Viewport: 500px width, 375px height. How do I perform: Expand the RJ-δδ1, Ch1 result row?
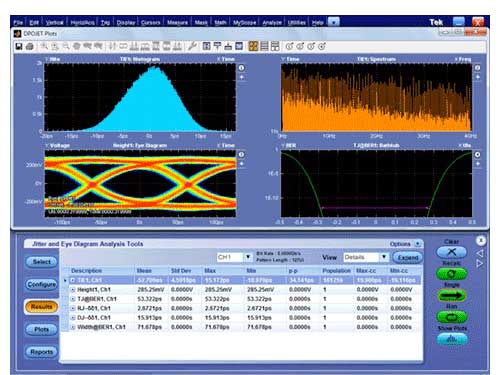click(73, 308)
